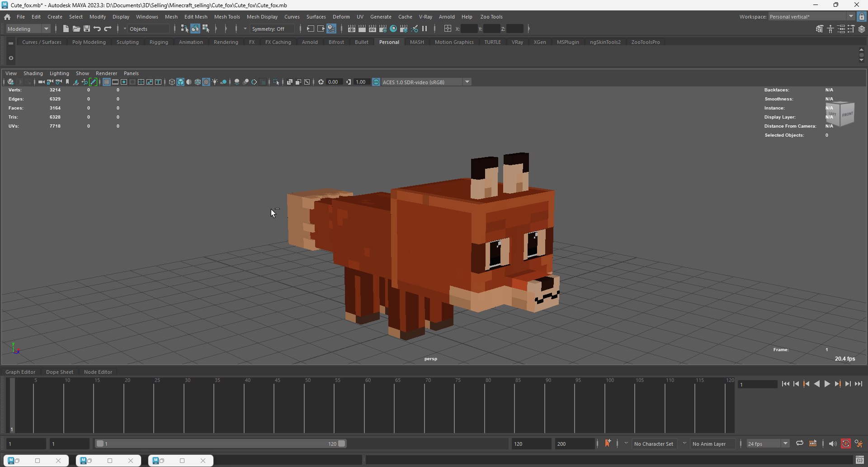This screenshot has width=868, height=467.
Task: Open the Workspace Personal vertical dropdown
Action: point(811,17)
